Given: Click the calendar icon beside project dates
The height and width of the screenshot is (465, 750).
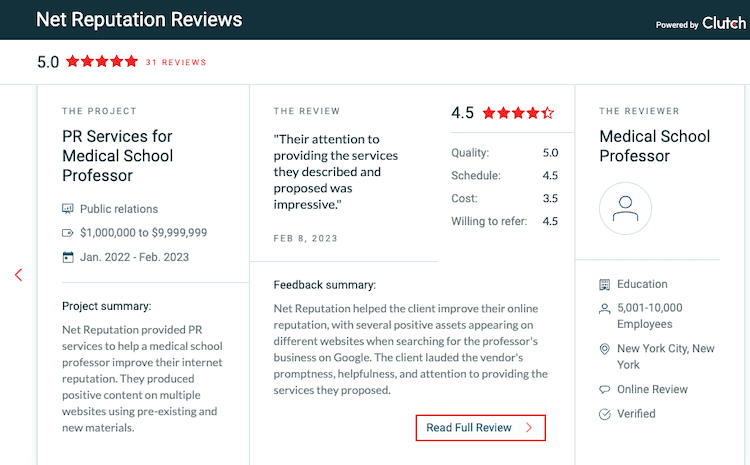Looking at the screenshot, I should pyautogui.click(x=68, y=257).
